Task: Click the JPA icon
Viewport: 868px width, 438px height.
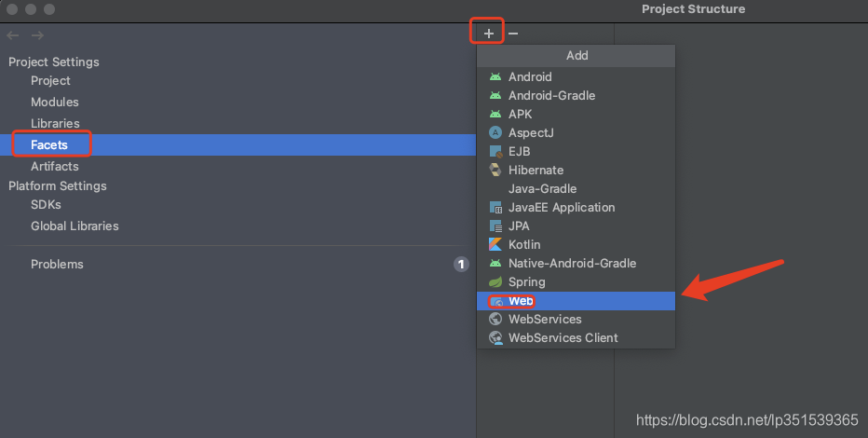Action: point(495,226)
